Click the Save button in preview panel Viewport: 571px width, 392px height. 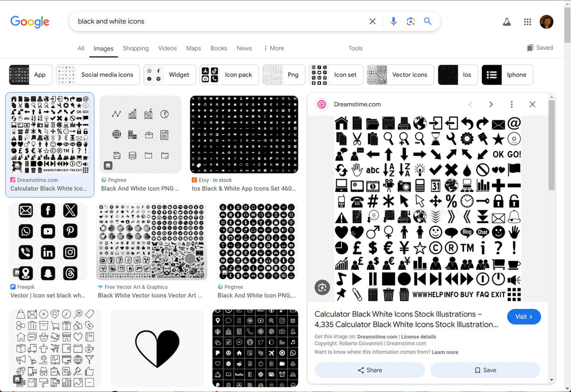[x=485, y=370]
